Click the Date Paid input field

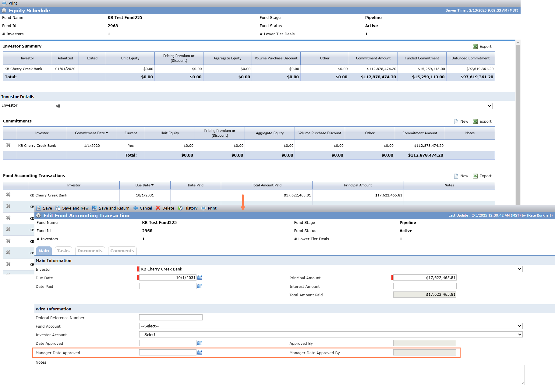[168, 286]
